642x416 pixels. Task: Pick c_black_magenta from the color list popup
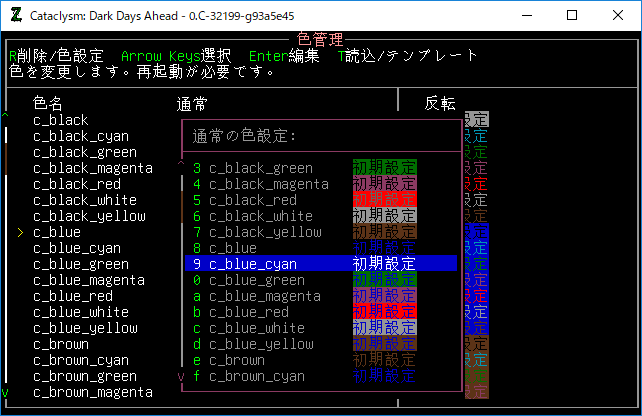[x=268, y=184]
